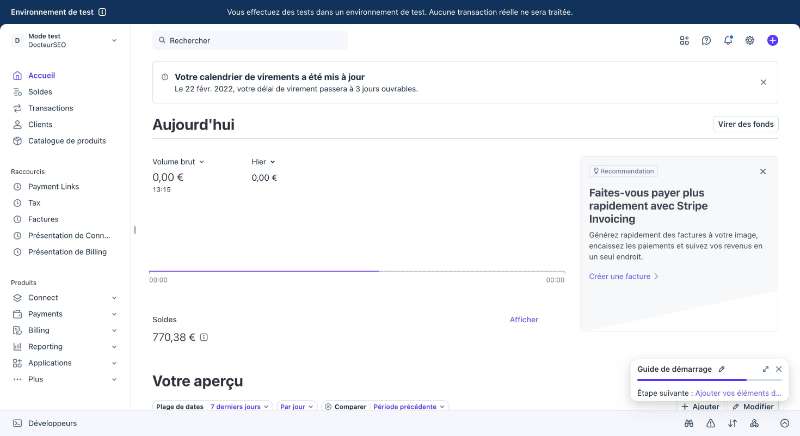
Task: Click the clock icon next to Tax
Action: pos(17,203)
